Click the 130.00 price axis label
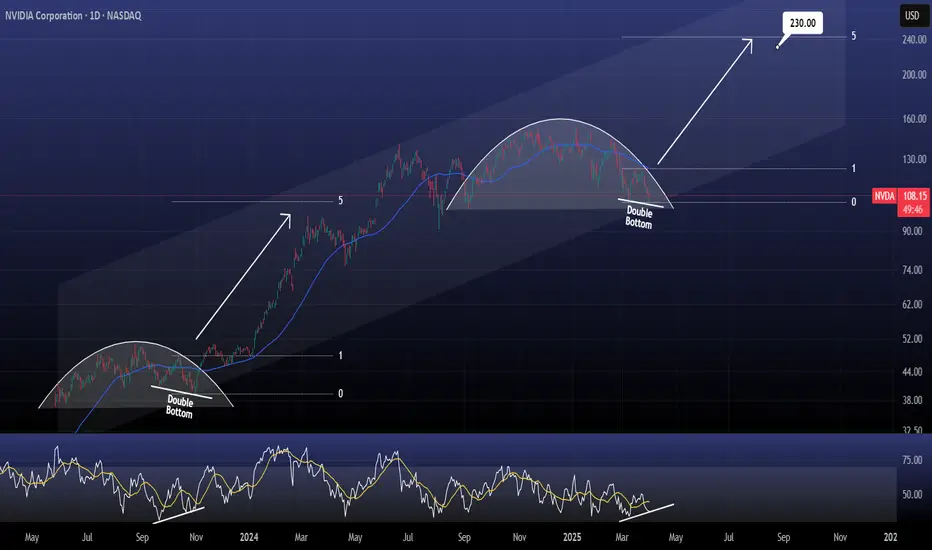 (914, 159)
